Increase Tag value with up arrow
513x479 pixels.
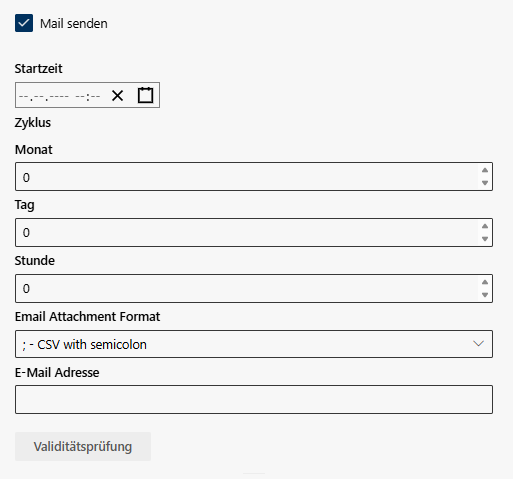click(x=485, y=226)
